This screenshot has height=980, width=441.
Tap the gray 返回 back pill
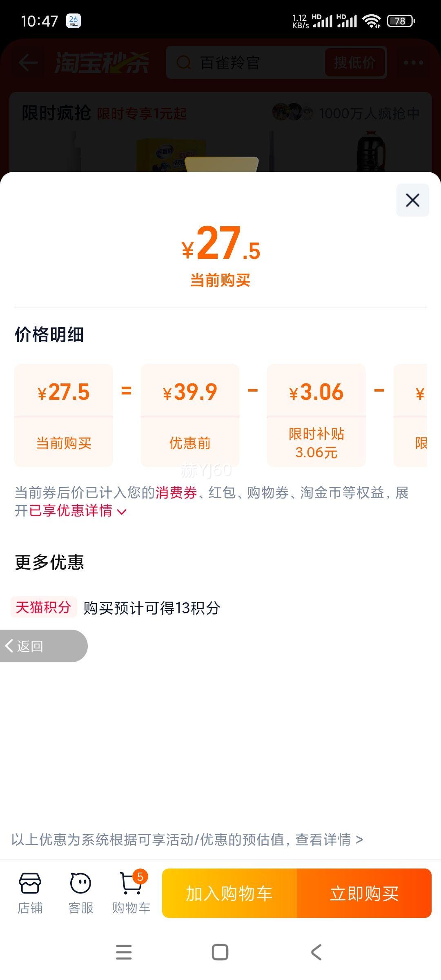click(x=43, y=646)
